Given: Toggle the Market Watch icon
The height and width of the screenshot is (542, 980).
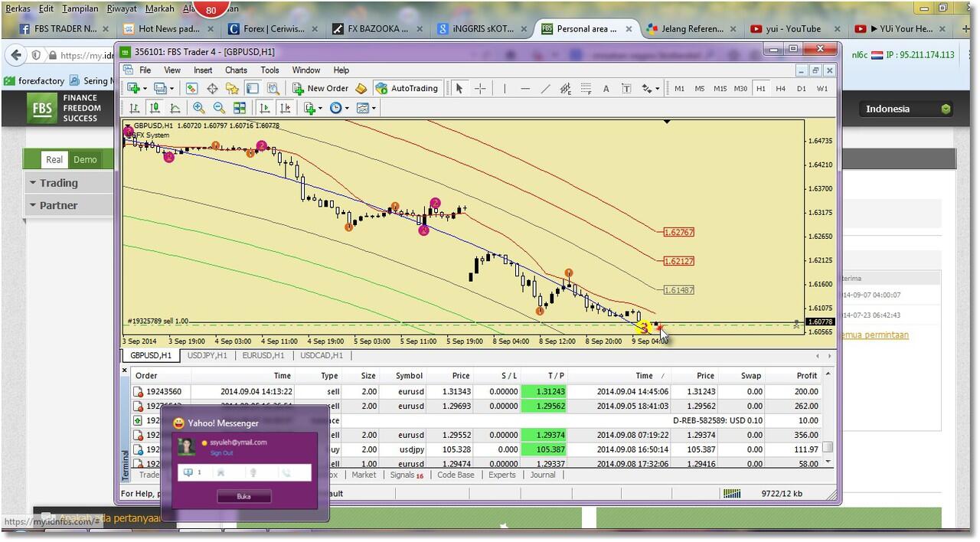Looking at the screenshot, I should 191,88.
